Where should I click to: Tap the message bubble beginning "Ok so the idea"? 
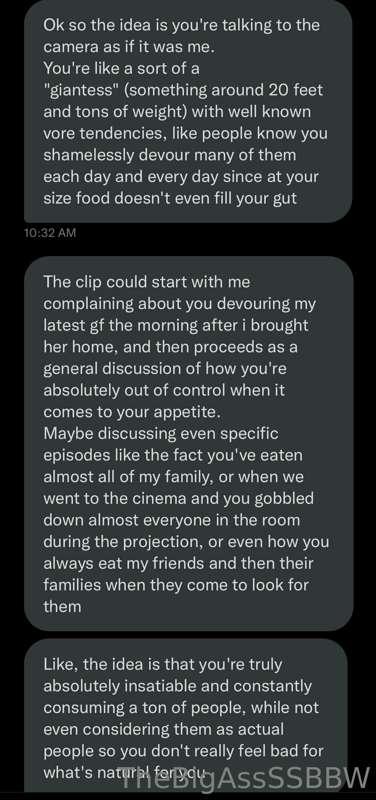point(188,110)
